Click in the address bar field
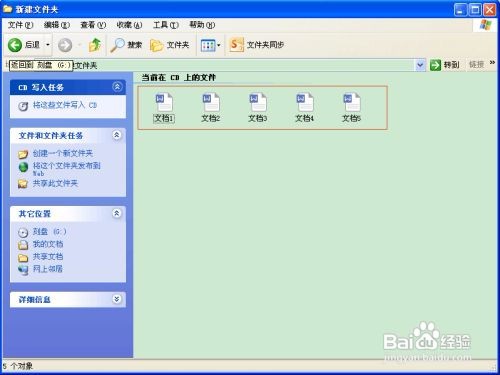Screen dimensions: 500x375 [243, 65]
